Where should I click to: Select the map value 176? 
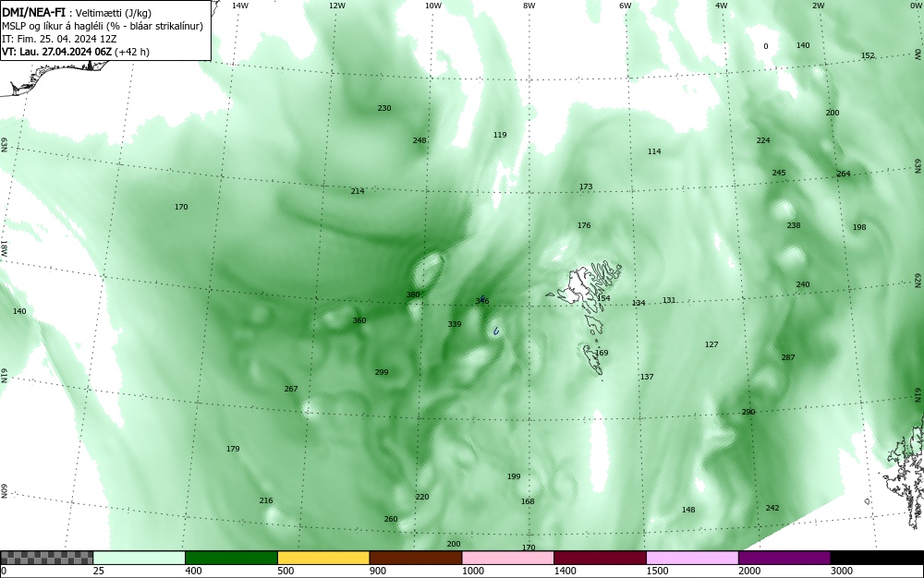584,225
